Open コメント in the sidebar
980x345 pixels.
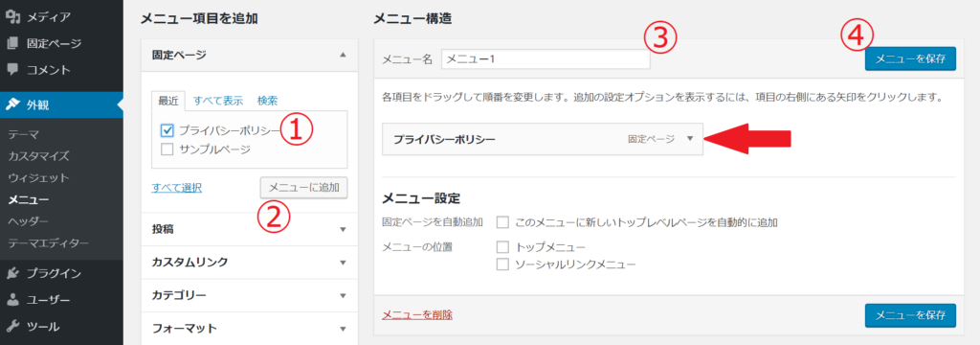[x=48, y=69]
